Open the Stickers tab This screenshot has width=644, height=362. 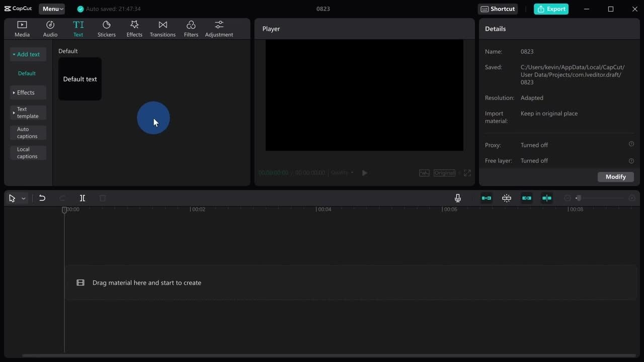(x=106, y=29)
